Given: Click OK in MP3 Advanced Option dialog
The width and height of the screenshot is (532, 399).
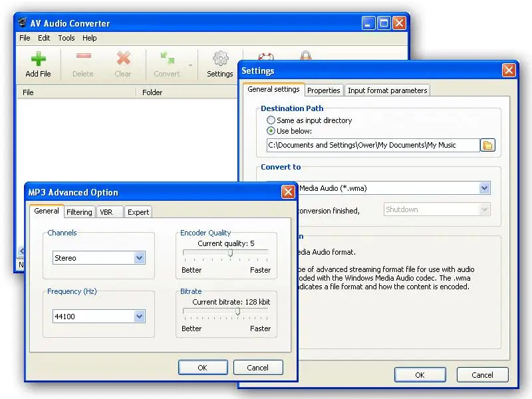Looking at the screenshot, I should (203, 368).
